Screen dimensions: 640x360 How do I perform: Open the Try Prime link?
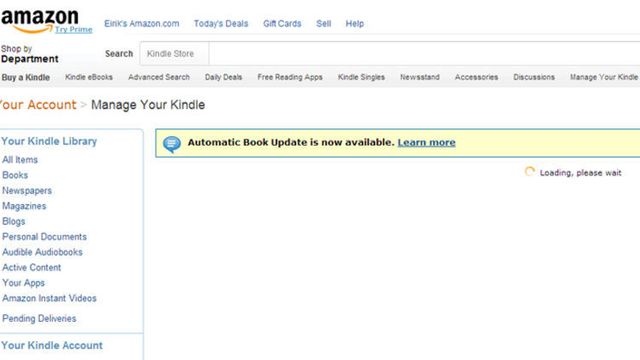coord(73,29)
